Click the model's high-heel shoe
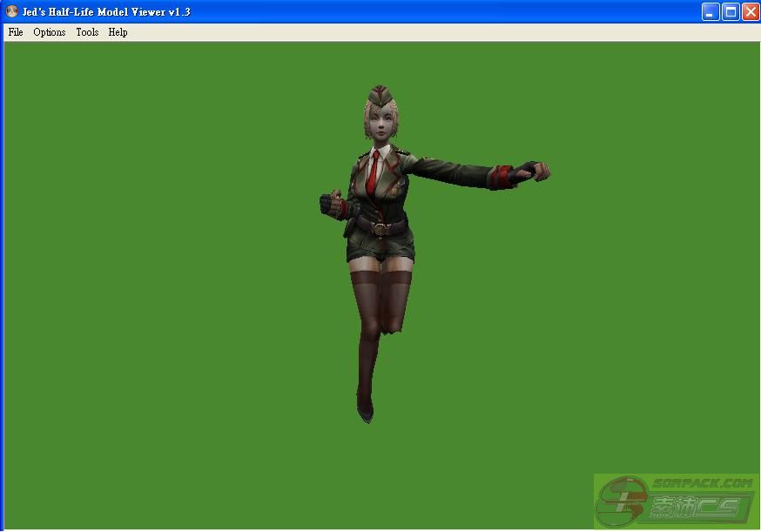This screenshot has height=532, width=761. pos(365,407)
